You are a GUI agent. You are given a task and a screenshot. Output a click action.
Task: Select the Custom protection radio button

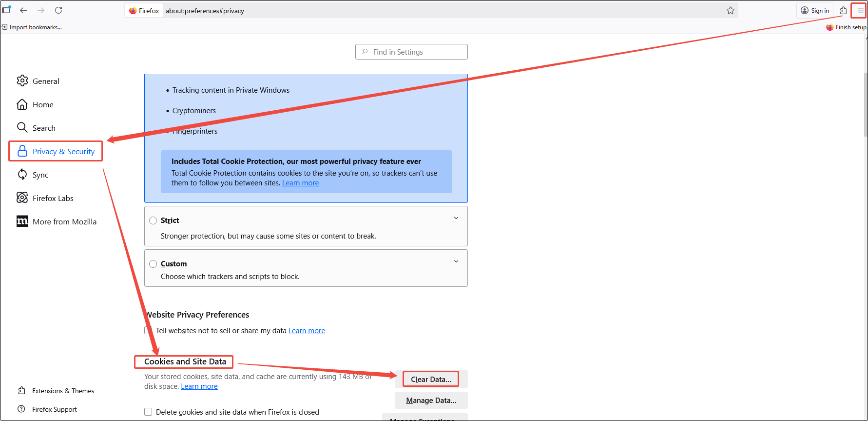[x=153, y=264]
